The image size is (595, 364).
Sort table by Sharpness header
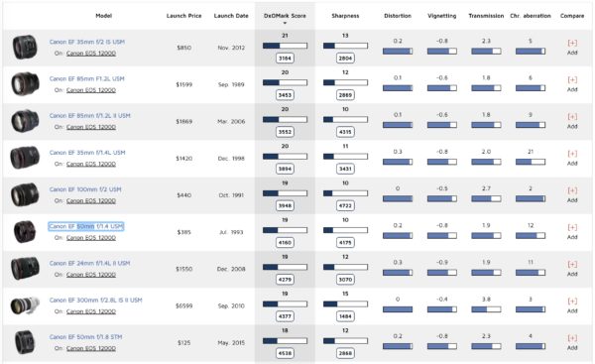pos(345,16)
